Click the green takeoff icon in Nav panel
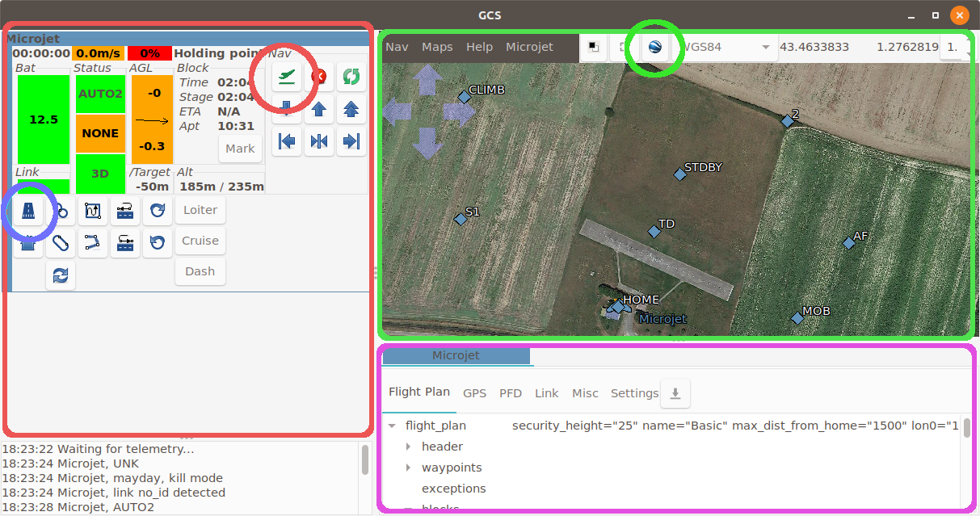 click(x=287, y=77)
